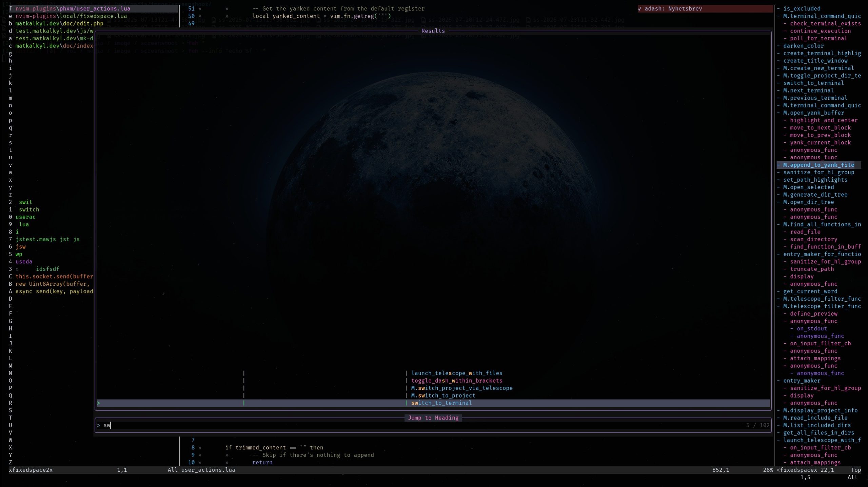
Task: Click the adash: Nyhetsbrev notification
Action: [x=705, y=8]
